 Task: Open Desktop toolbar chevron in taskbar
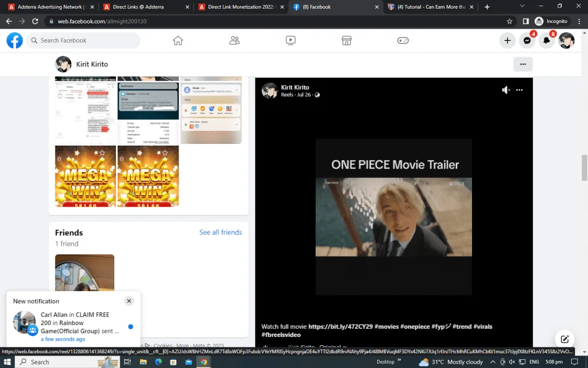399,360
